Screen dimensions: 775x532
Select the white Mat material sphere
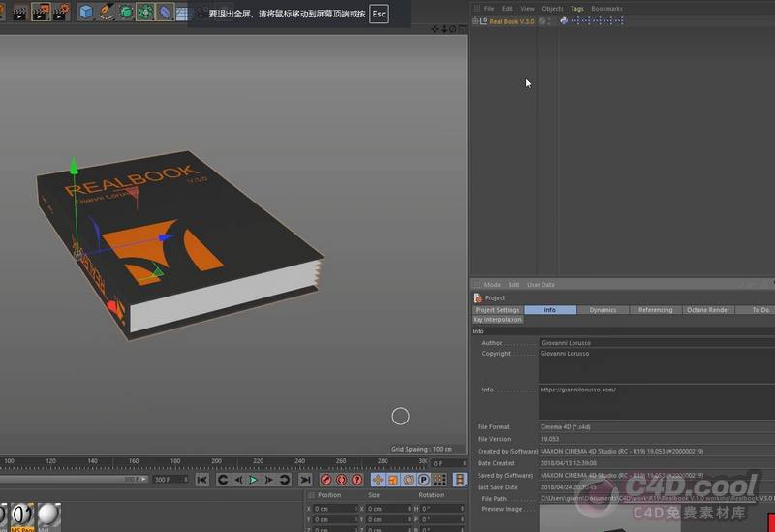pyautogui.click(x=48, y=516)
